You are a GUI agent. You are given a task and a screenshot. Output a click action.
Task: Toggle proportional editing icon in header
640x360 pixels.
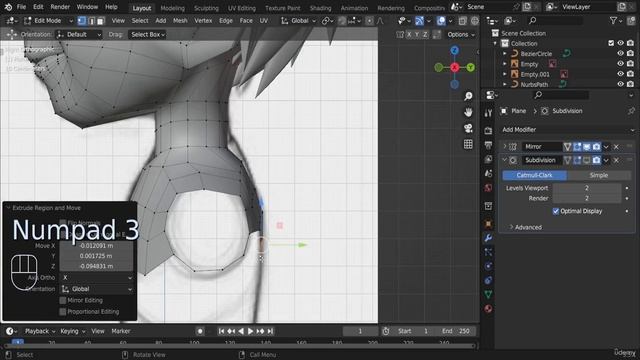[x=369, y=20]
